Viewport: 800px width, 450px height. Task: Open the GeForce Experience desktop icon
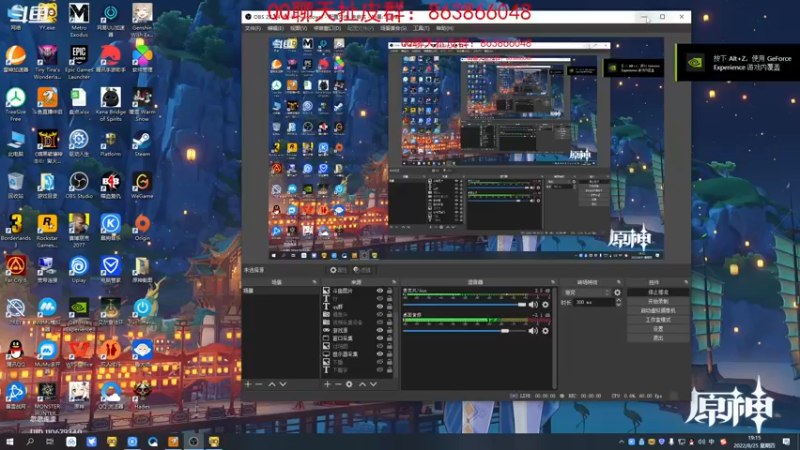click(79, 314)
